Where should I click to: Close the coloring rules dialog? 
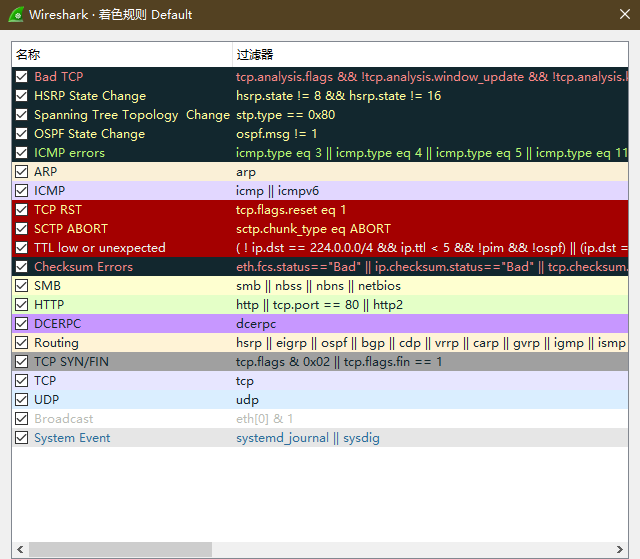pos(624,14)
